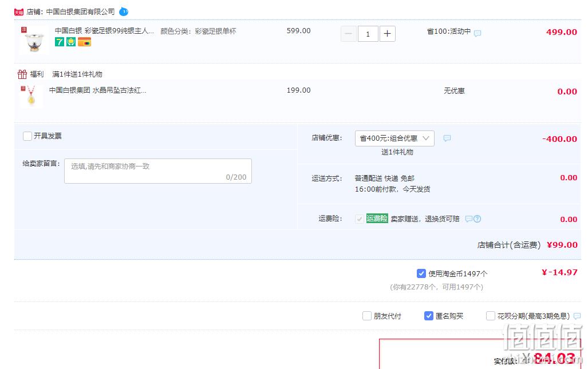This screenshot has width=588, height=369.
Task: Click the gift box 福利 icon
Action: [x=22, y=74]
